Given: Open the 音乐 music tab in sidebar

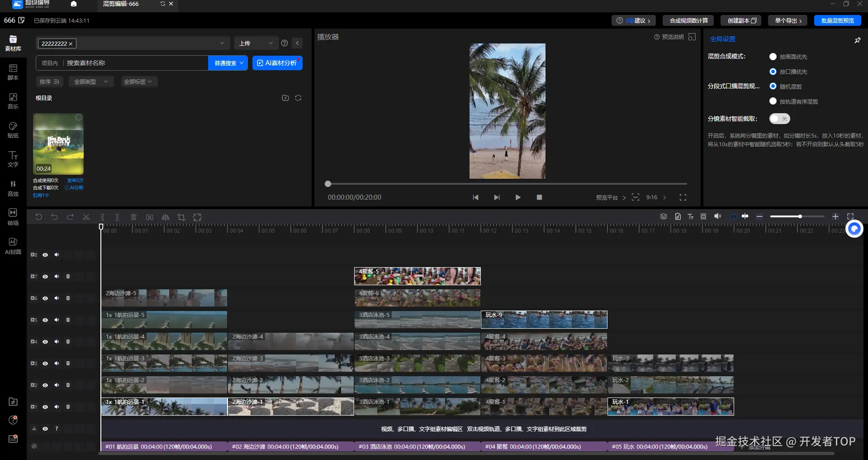Looking at the screenshot, I should [x=13, y=101].
